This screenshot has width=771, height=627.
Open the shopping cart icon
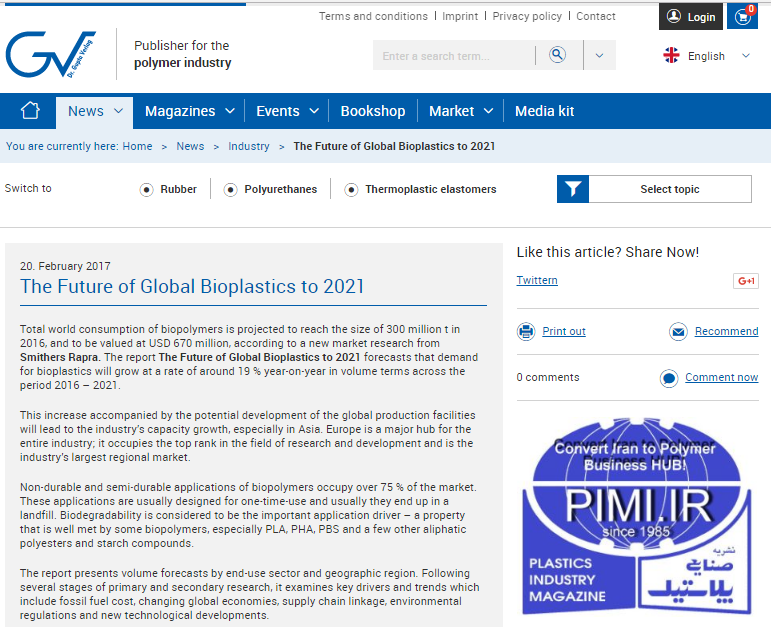pos(742,17)
